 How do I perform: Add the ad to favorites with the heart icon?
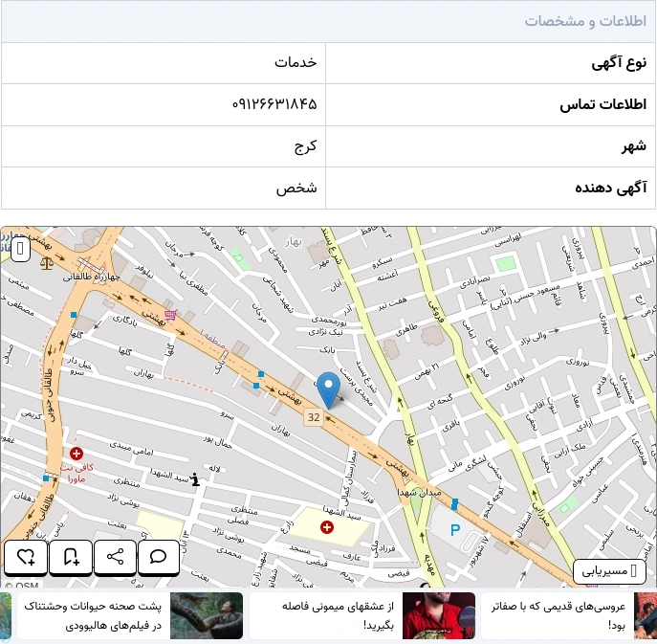pyautogui.click(x=26, y=557)
